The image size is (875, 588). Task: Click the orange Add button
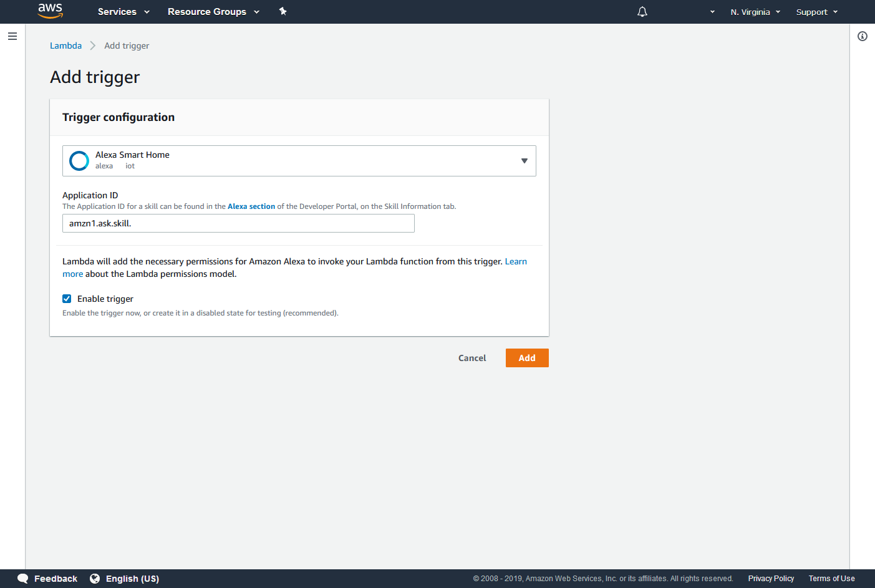(527, 358)
